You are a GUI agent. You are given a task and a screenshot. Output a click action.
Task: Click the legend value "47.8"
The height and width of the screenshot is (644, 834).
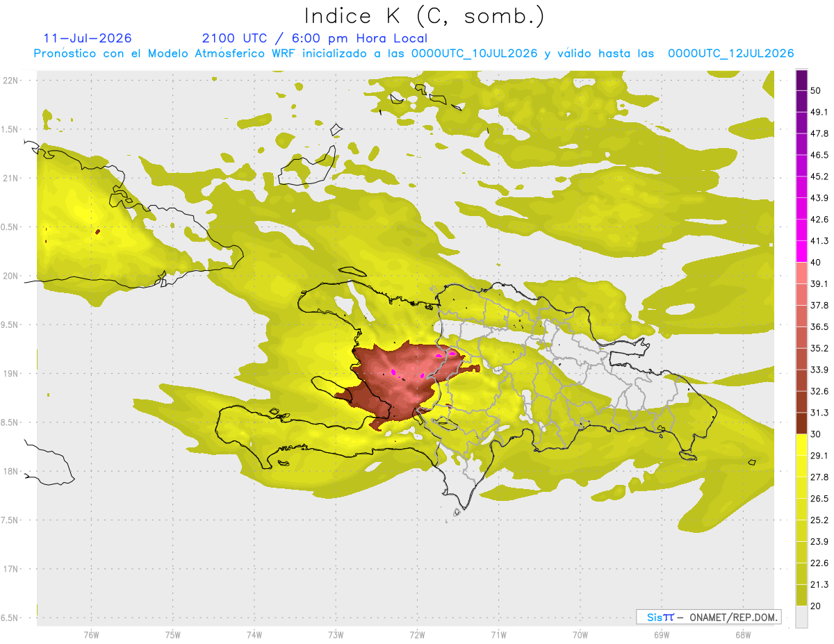coord(820,133)
